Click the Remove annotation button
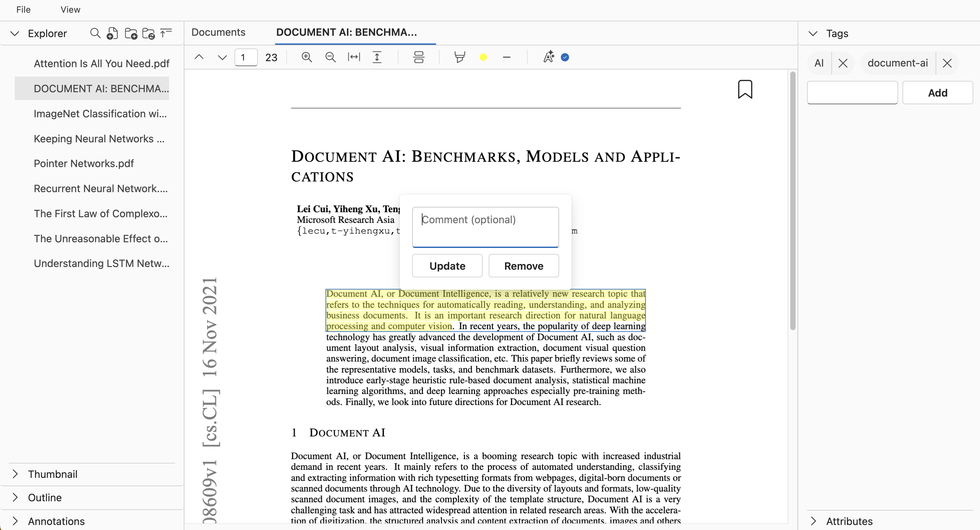 click(x=523, y=266)
